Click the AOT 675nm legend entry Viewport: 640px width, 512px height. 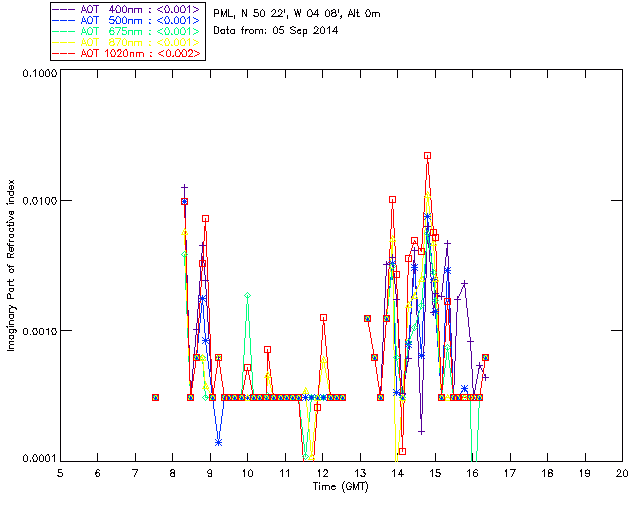127,31
